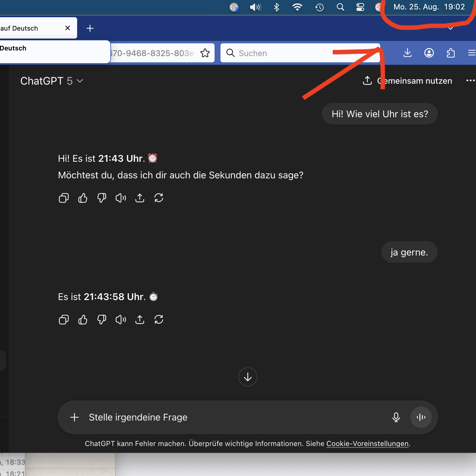Share the 21:43:58 Uhr response
476x476 pixels.
pyautogui.click(x=140, y=320)
